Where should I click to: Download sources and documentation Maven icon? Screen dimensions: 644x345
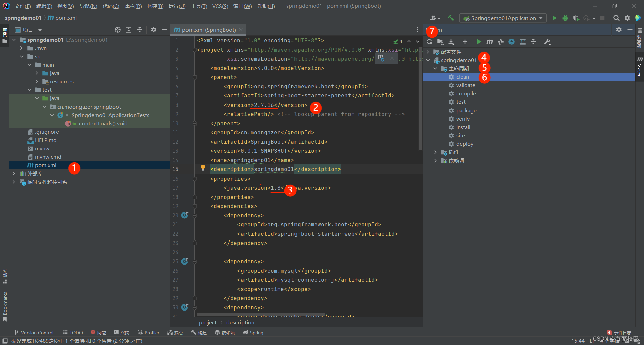[451, 42]
